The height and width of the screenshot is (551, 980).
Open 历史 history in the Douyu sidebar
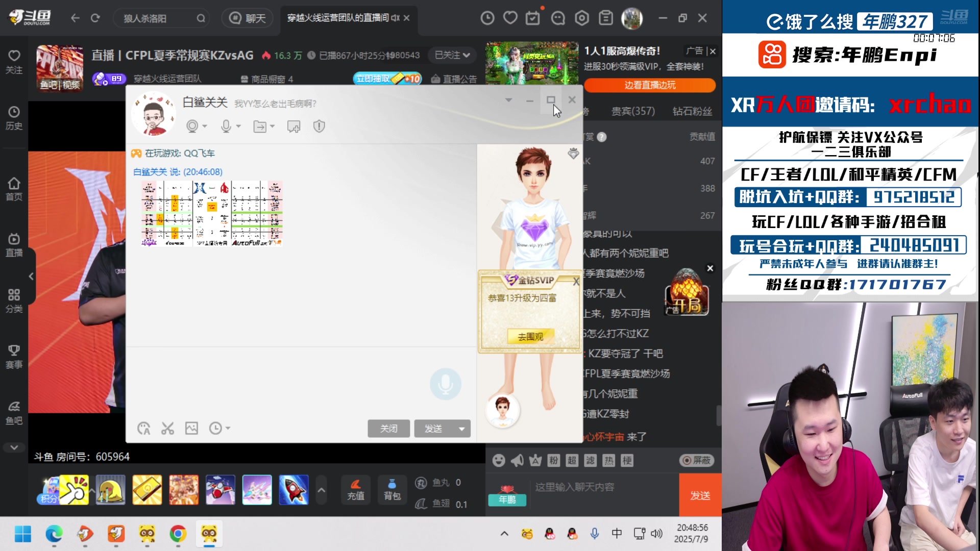click(x=14, y=118)
